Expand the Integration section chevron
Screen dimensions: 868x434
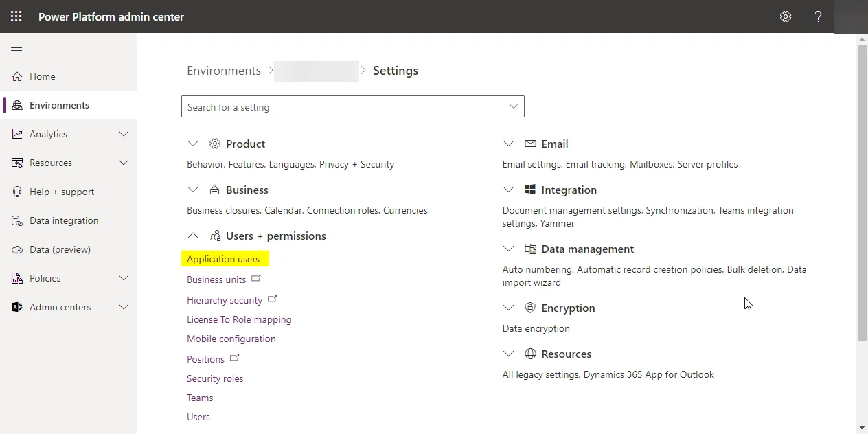tap(508, 190)
